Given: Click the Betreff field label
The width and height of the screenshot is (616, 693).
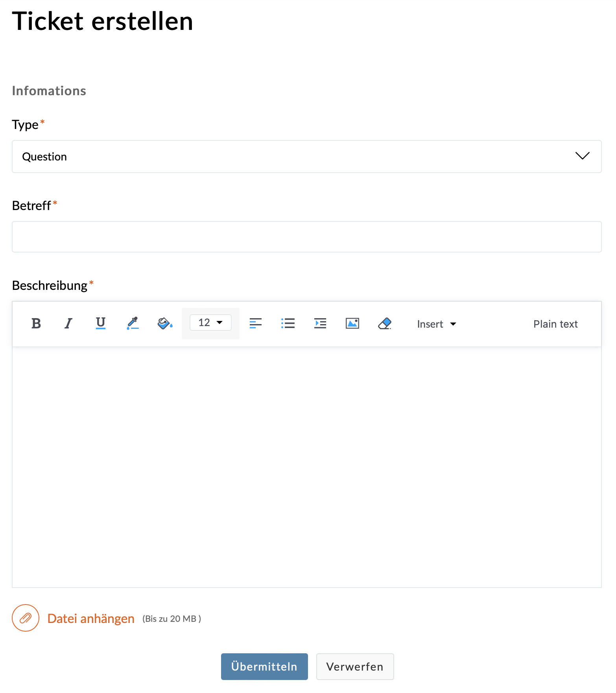Looking at the screenshot, I should pos(31,206).
